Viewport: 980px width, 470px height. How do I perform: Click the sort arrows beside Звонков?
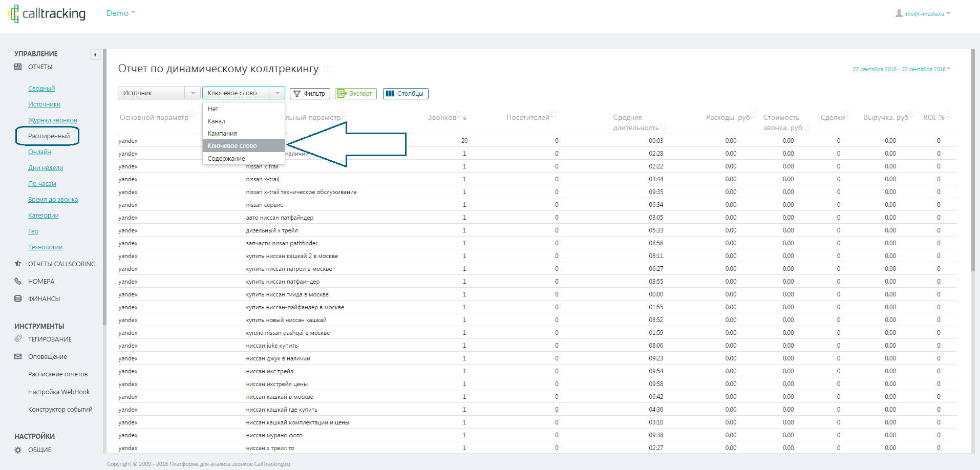(x=465, y=118)
